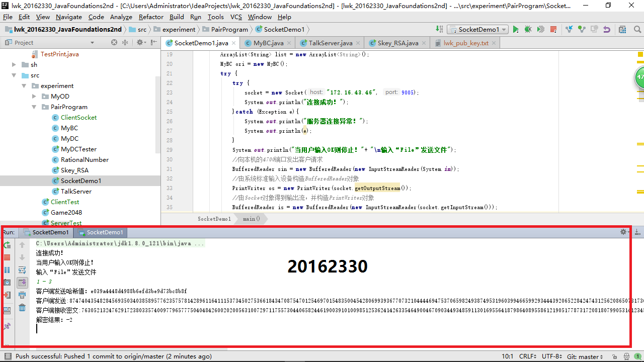Open the File menu
Viewport: 644px width, 362px height.
click(x=8, y=17)
